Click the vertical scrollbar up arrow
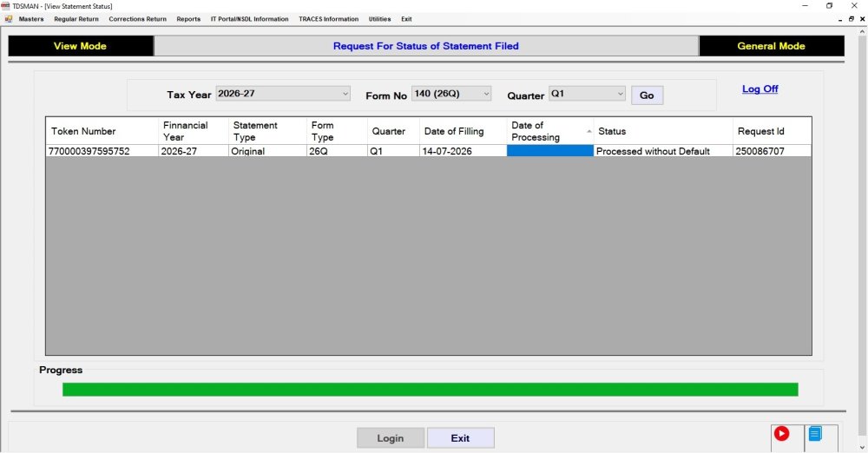Image resolution: width=868 pixels, height=453 pixels. click(x=863, y=31)
